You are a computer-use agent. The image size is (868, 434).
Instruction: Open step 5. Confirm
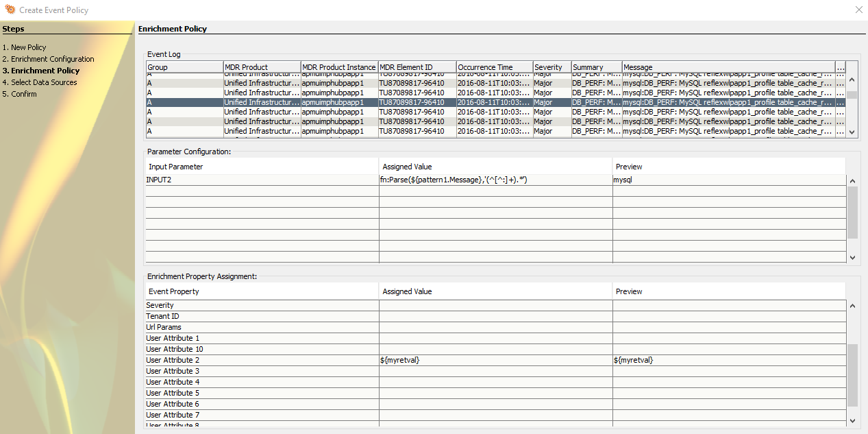(23, 93)
